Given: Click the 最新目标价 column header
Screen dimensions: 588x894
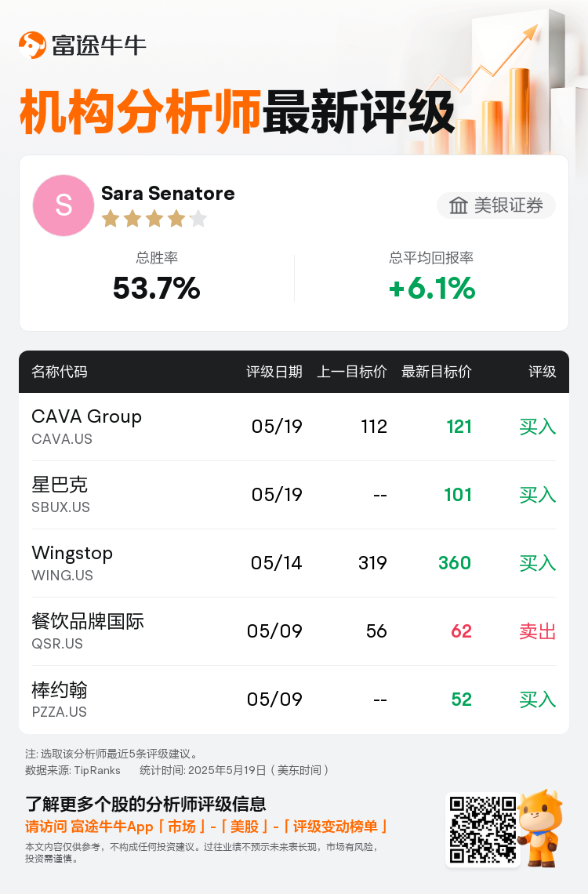Looking at the screenshot, I should click(437, 372).
